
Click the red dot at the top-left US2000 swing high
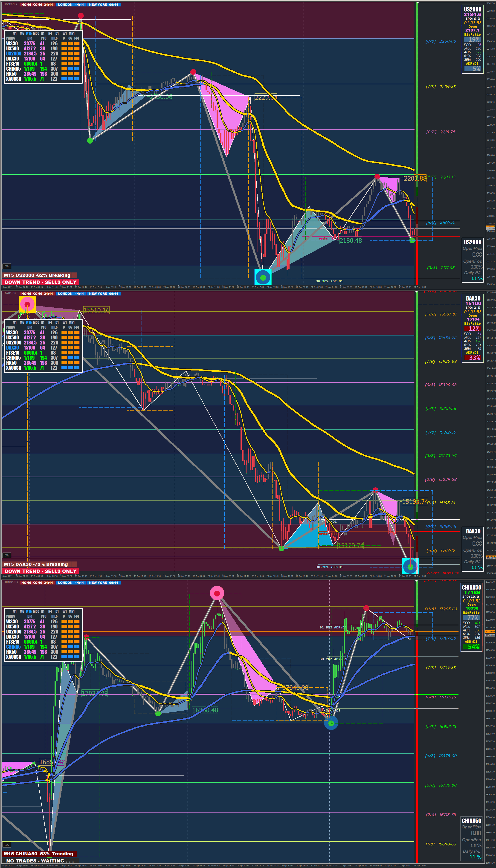point(81,16)
